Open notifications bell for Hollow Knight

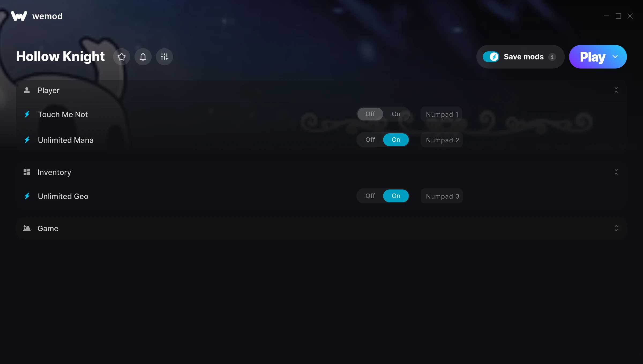[143, 57]
